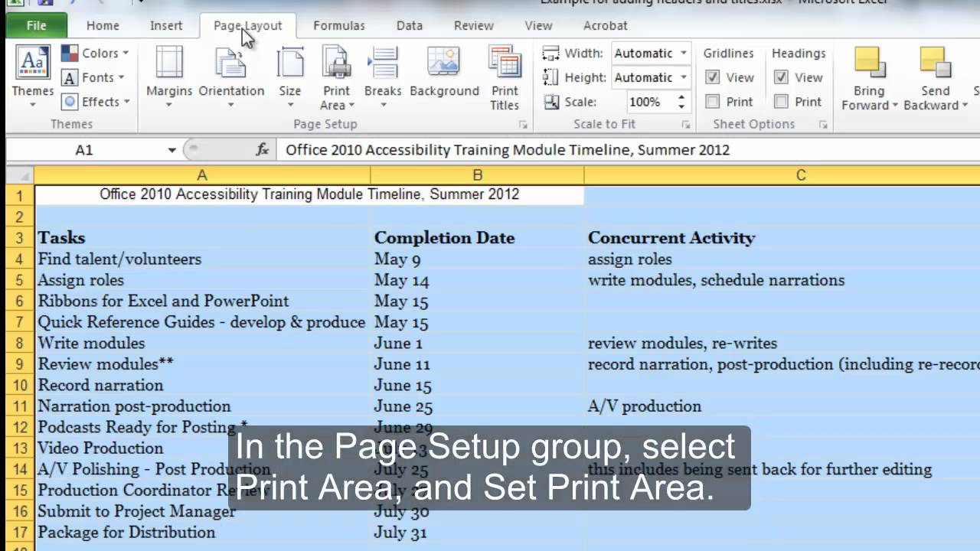Viewport: 980px width, 551px height.
Task: Switch to the Review tab
Action: [474, 25]
